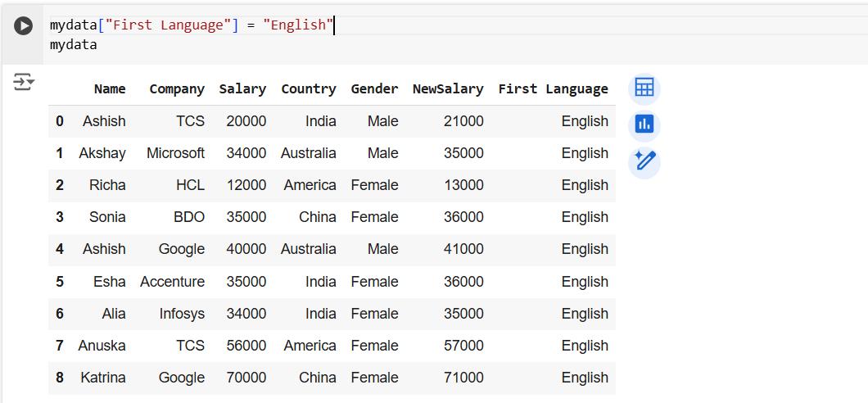868x403 pixels.
Task: Click the NewSalary column header
Action: [x=448, y=88]
